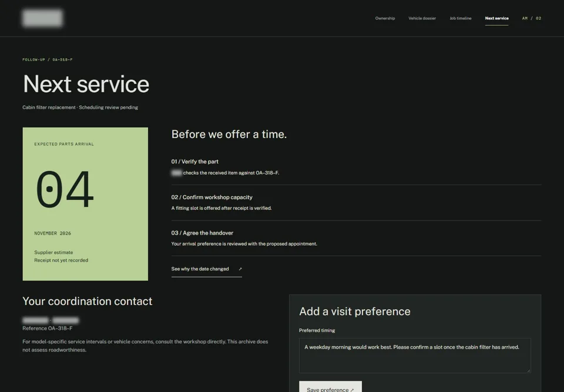Click the roadworthiness disclaimer paragraph
Image resolution: width=564 pixels, height=392 pixels.
tap(145, 346)
